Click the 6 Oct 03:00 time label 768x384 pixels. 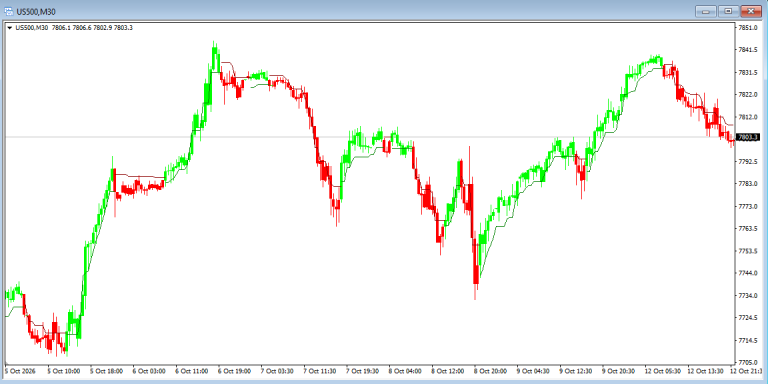pos(149,371)
